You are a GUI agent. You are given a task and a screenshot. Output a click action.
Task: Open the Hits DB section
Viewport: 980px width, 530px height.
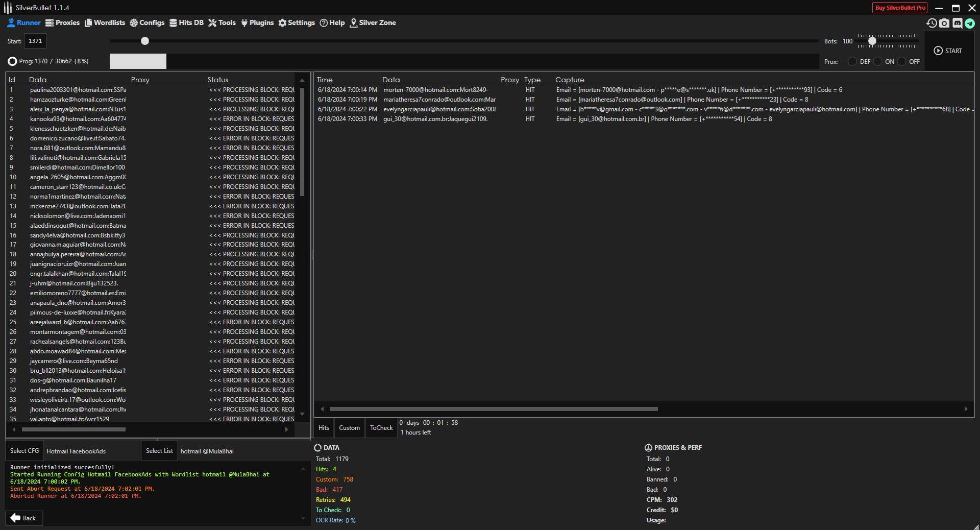pos(186,22)
